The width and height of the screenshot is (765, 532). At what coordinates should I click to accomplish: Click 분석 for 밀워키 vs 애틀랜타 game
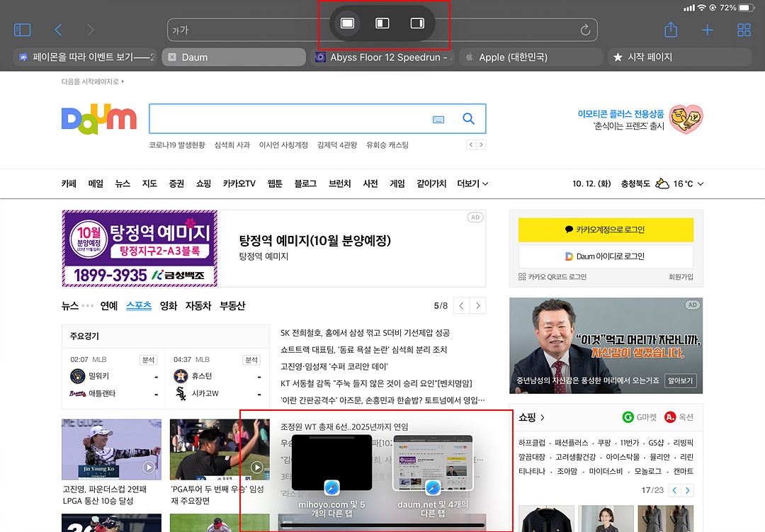pyautogui.click(x=148, y=360)
